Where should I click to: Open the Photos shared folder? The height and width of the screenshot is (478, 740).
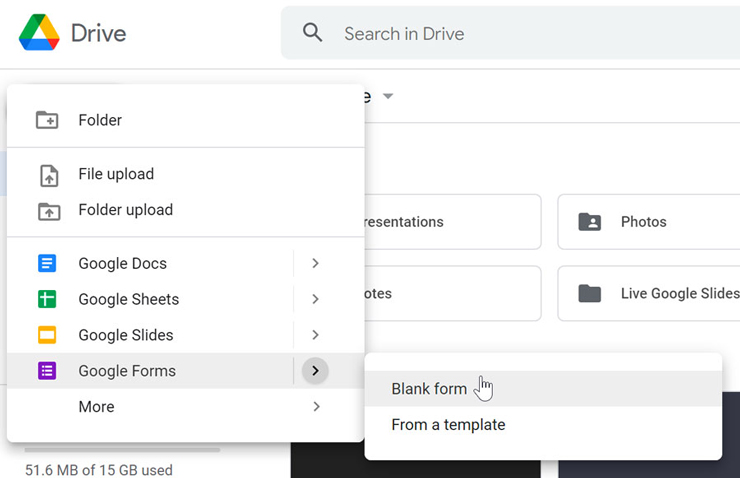649,222
